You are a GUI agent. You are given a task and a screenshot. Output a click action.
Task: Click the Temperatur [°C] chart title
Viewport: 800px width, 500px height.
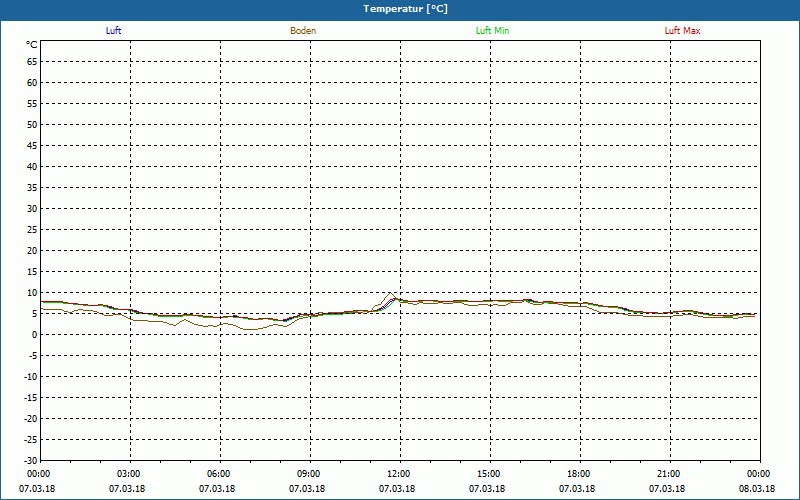[406, 9]
